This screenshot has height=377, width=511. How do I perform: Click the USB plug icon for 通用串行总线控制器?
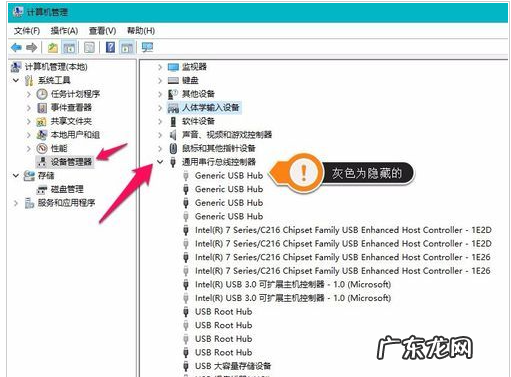[173, 162]
